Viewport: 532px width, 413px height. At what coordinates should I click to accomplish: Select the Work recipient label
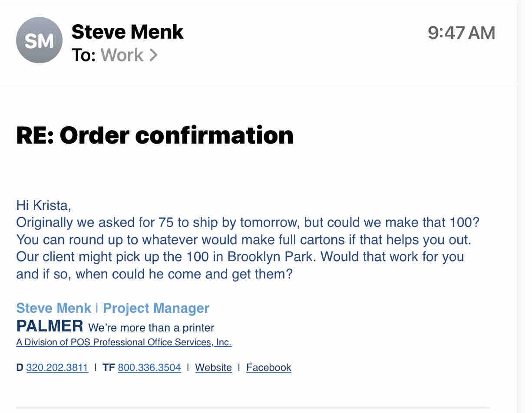tap(122, 55)
